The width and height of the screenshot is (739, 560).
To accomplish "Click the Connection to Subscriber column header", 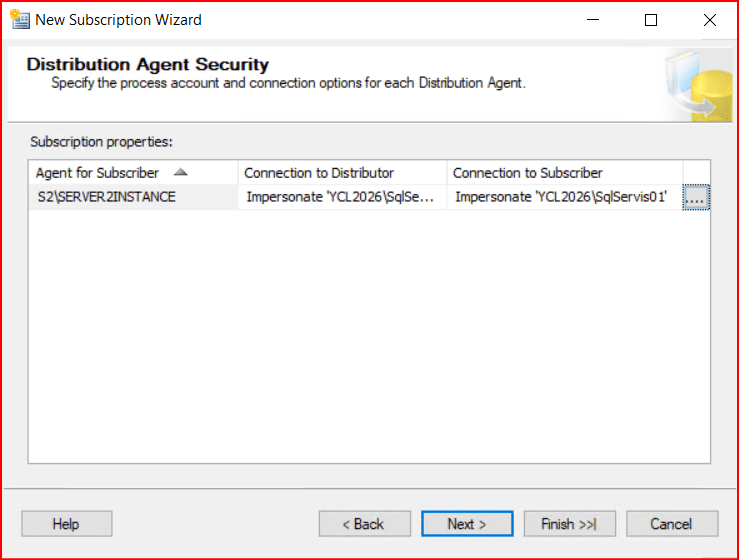I will click(528, 173).
